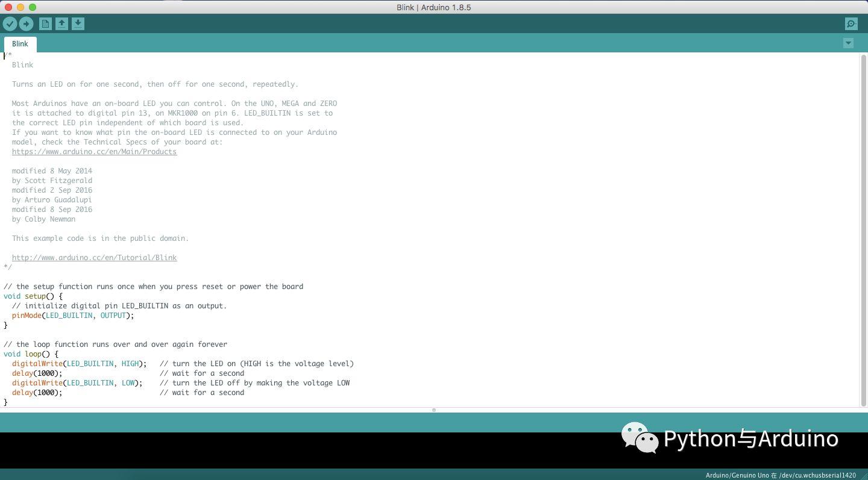Click the 'modified 2 Sep 2016' line
This screenshot has height=480, width=868.
[52, 190]
